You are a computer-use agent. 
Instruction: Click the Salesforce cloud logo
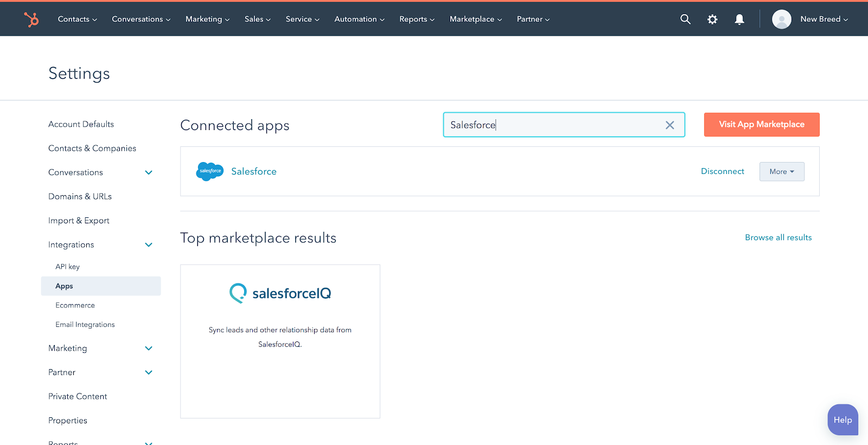click(209, 171)
